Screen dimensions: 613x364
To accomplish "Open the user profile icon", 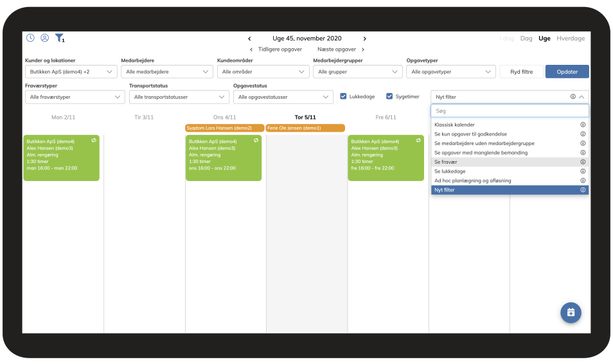I will point(45,38).
